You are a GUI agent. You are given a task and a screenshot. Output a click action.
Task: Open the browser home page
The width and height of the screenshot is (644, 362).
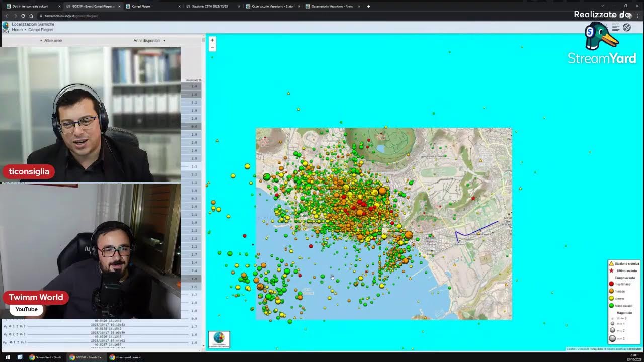pos(31,16)
